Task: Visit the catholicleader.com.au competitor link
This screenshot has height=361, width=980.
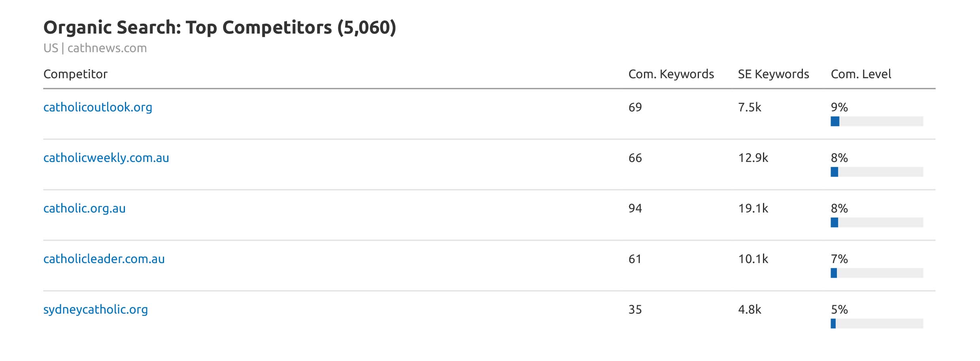Action: (x=104, y=259)
